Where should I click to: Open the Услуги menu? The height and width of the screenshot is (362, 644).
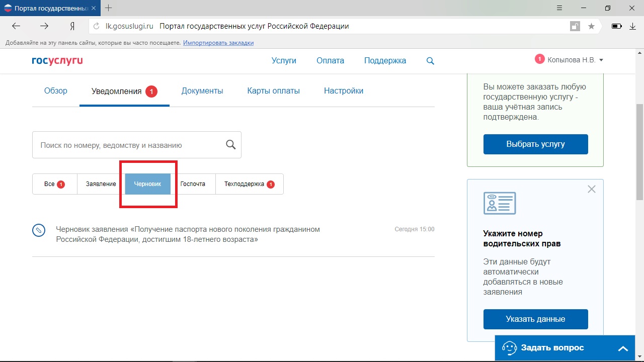coord(284,60)
